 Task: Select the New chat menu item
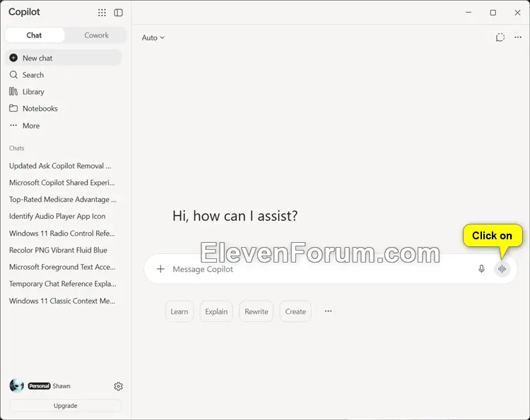click(x=63, y=58)
